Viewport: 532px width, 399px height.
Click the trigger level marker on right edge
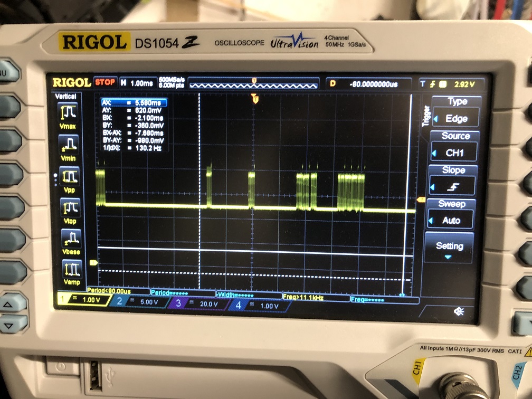(x=421, y=200)
